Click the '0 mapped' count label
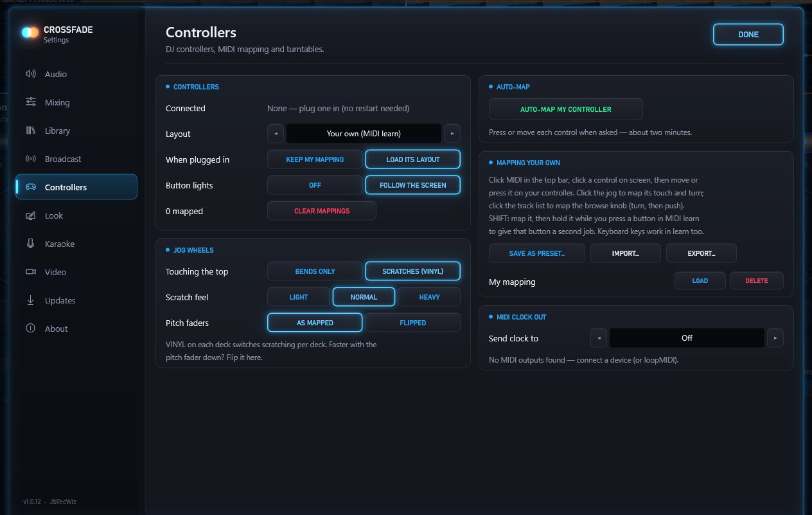This screenshot has width=812, height=515. tap(184, 211)
